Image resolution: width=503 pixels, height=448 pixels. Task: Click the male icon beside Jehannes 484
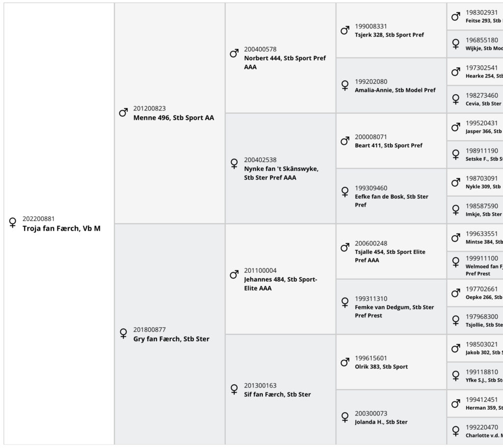click(x=234, y=274)
